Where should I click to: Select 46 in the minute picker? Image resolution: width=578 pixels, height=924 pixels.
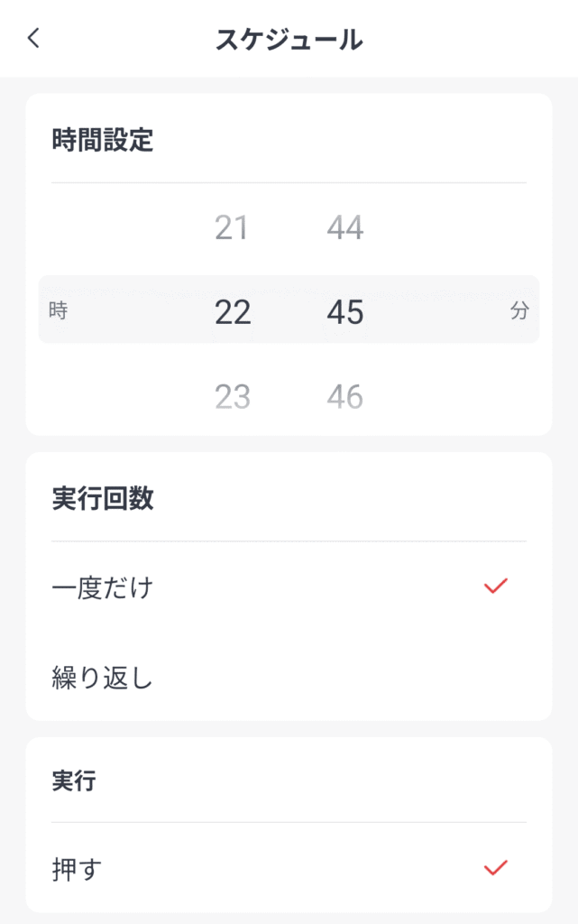click(x=344, y=394)
